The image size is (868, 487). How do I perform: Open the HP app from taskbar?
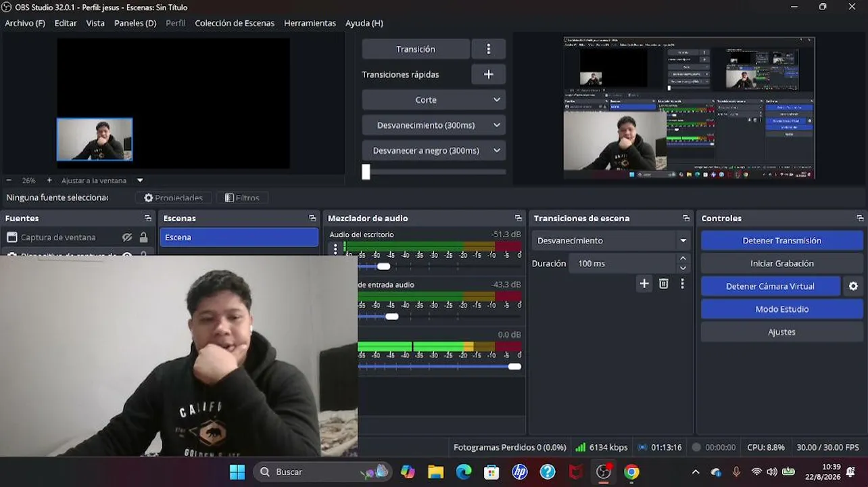520,472
